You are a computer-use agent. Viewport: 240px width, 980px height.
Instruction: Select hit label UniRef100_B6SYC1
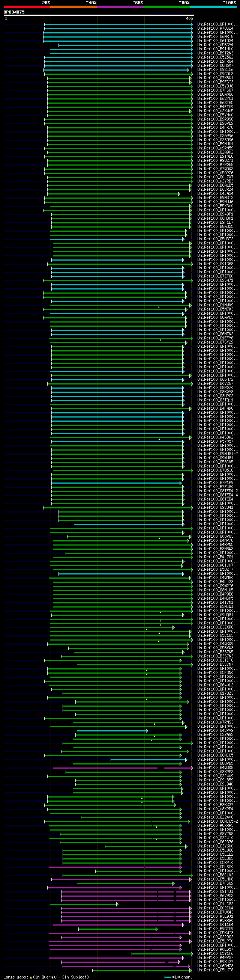coord(215,98)
